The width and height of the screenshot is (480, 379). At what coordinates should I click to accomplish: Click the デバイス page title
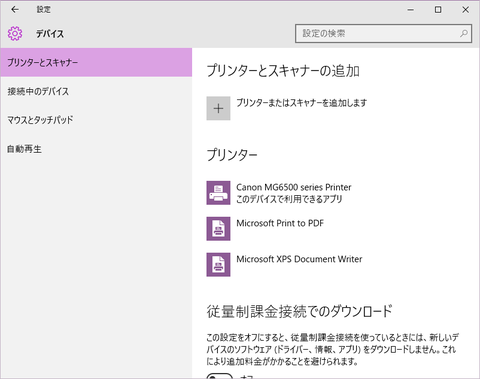[x=50, y=34]
